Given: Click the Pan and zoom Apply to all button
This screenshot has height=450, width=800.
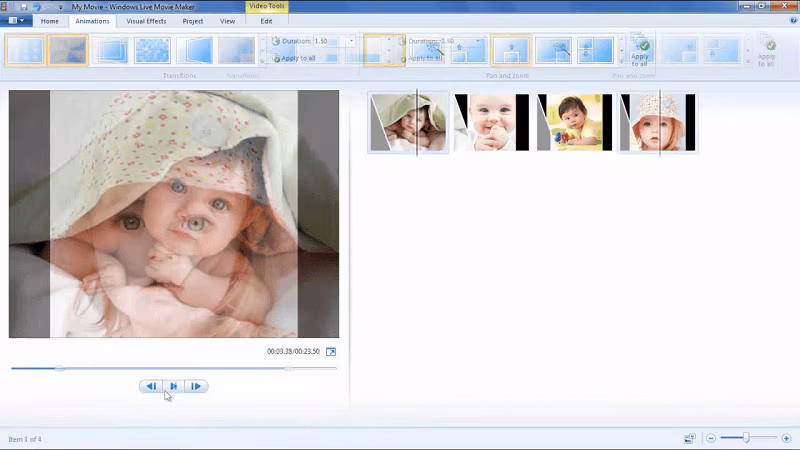Looking at the screenshot, I should point(640,52).
